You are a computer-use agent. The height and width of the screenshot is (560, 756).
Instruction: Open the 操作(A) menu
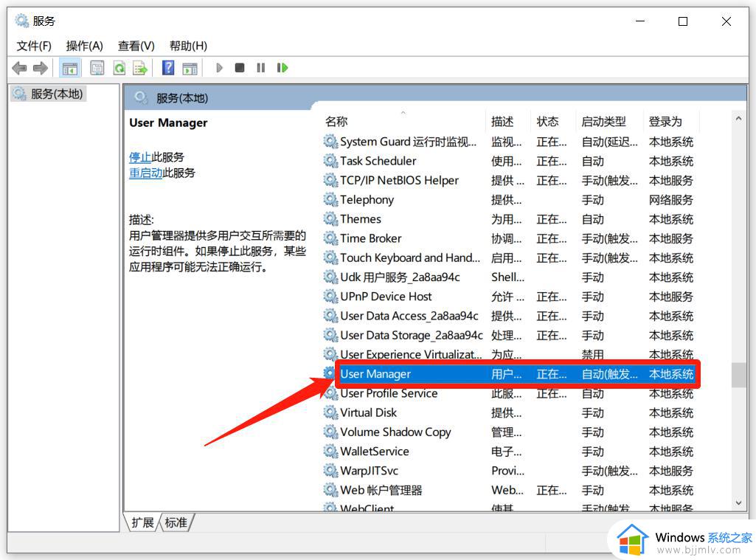coord(84,46)
